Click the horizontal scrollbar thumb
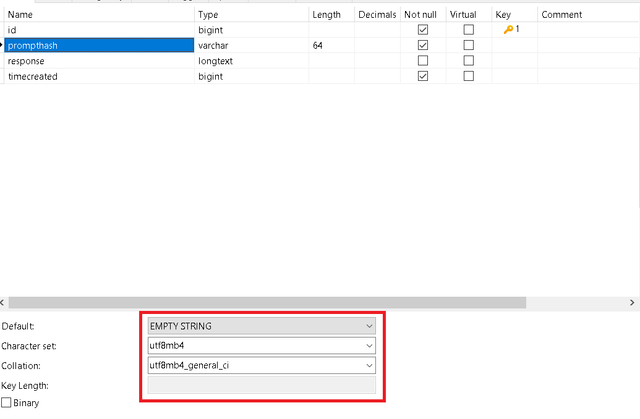 coord(267,302)
